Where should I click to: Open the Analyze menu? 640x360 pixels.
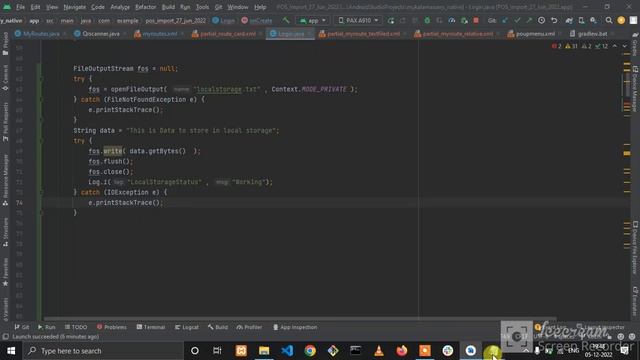[x=120, y=7]
